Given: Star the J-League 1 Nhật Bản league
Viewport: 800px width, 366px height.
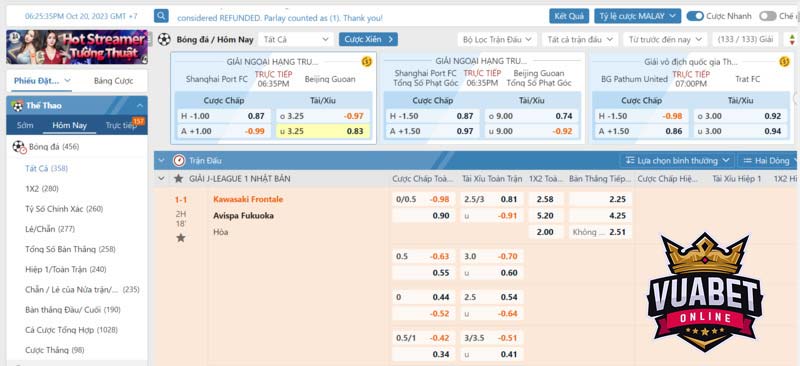Looking at the screenshot, I should (178, 179).
